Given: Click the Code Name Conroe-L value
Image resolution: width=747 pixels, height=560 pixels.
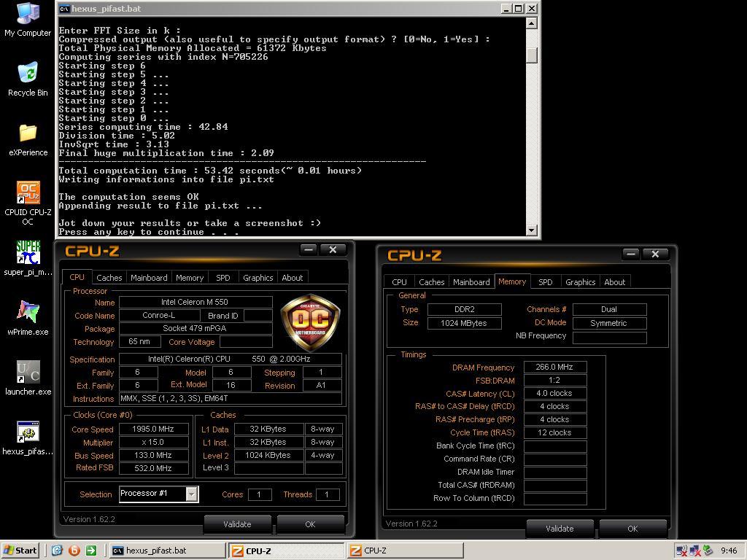Looking at the screenshot, I should [x=159, y=315].
